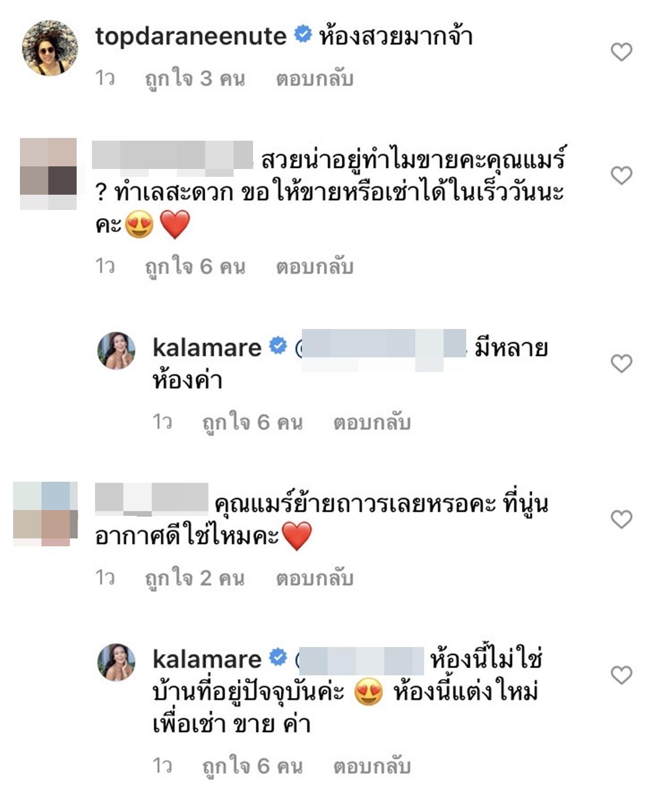View 'ถูกใจ 6 คน' under bottom kalamare reply
This screenshot has width=672, height=805.
pyautogui.click(x=253, y=766)
